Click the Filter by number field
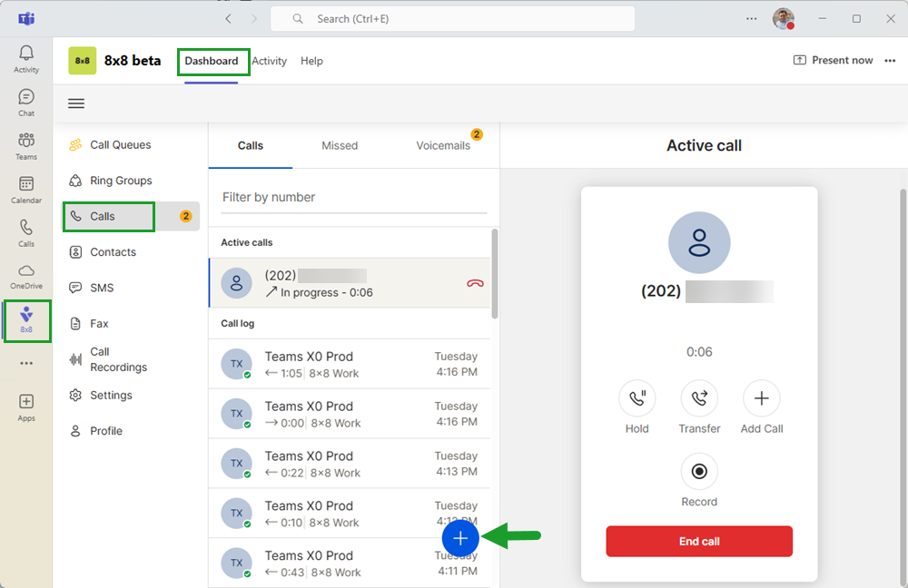 [x=354, y=197]
